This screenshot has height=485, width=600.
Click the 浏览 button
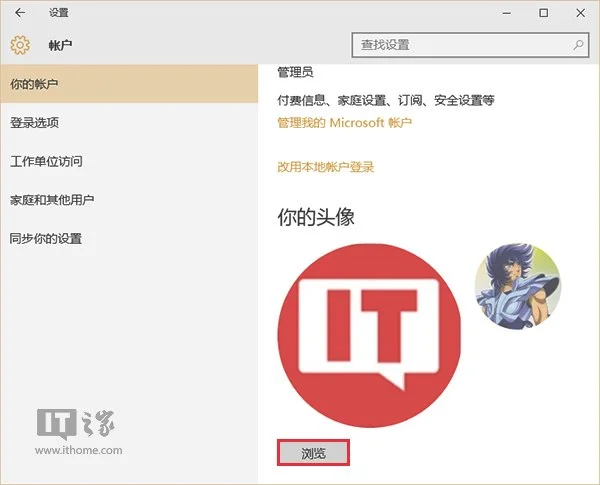[313, 453]
